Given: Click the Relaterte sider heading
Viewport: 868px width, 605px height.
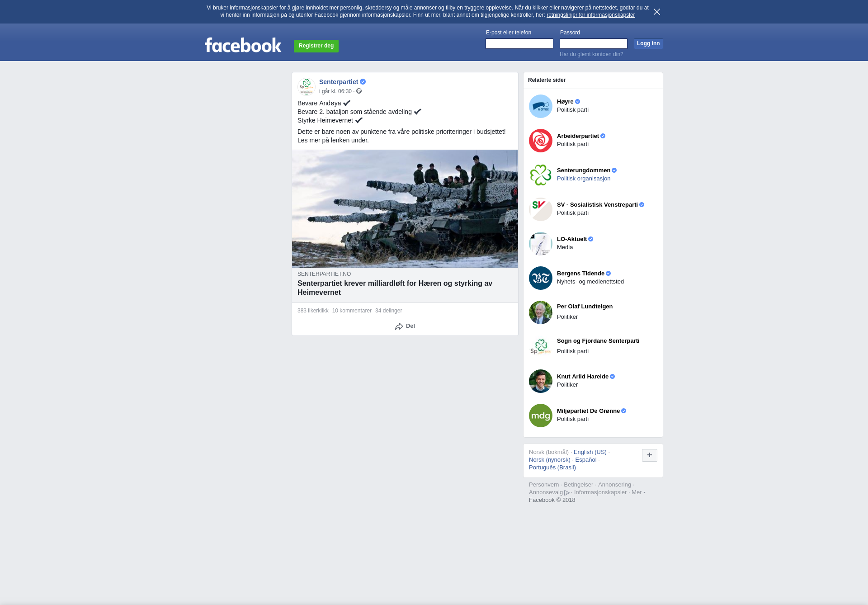Looking at the screenshot, I should coord(547,80).
